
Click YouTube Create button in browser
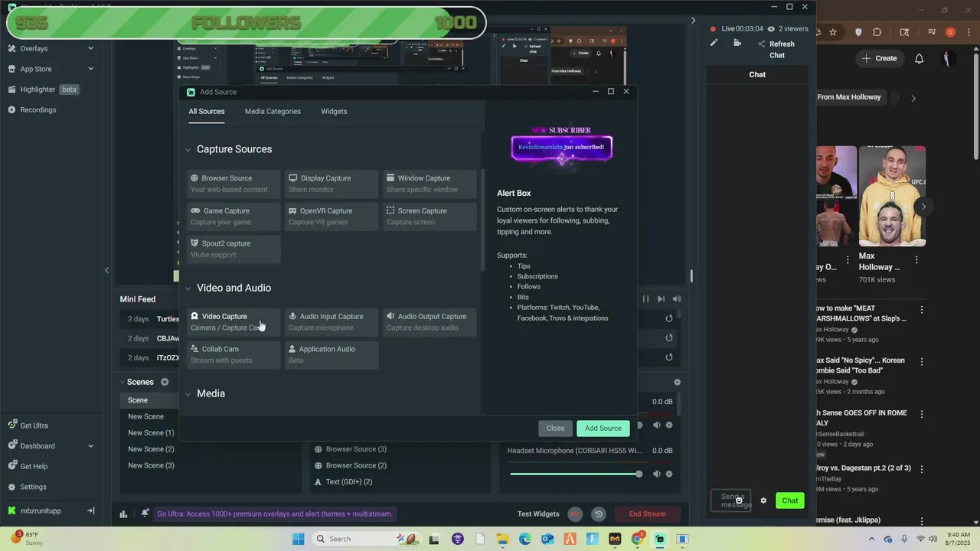879,58
